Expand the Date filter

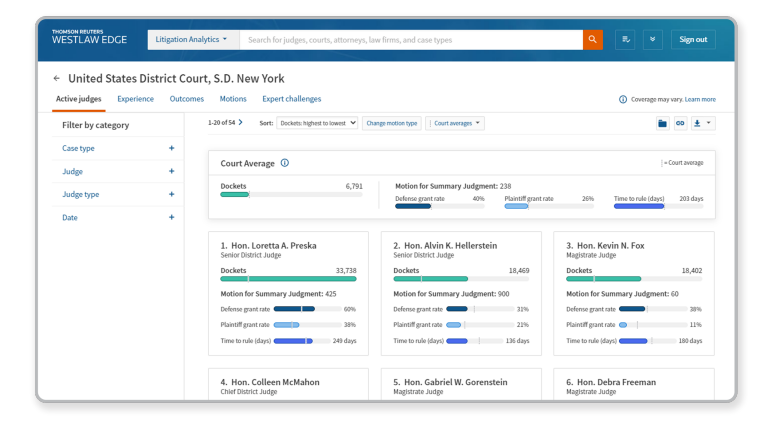tap(171, 217)
